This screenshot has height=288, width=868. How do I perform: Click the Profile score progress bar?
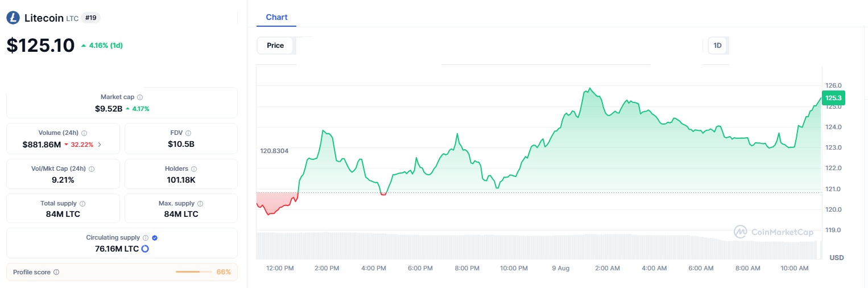click(x=194, y=272)
